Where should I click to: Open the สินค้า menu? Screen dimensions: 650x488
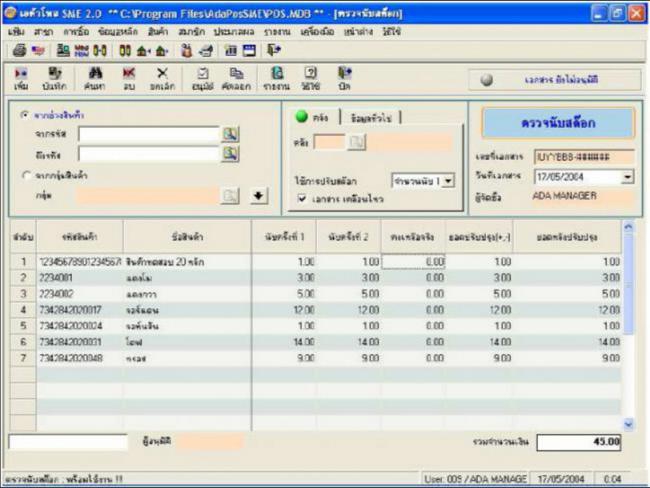click(158, 32)
